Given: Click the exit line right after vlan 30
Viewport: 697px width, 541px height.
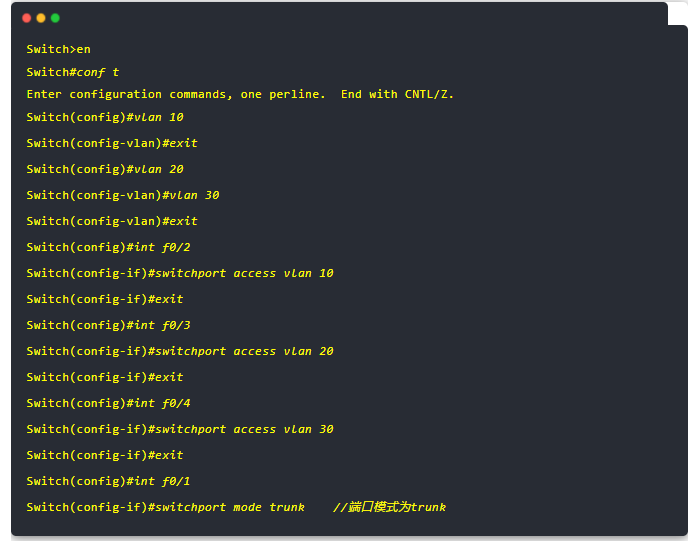Looking at the screenshot, I should 112,221.
